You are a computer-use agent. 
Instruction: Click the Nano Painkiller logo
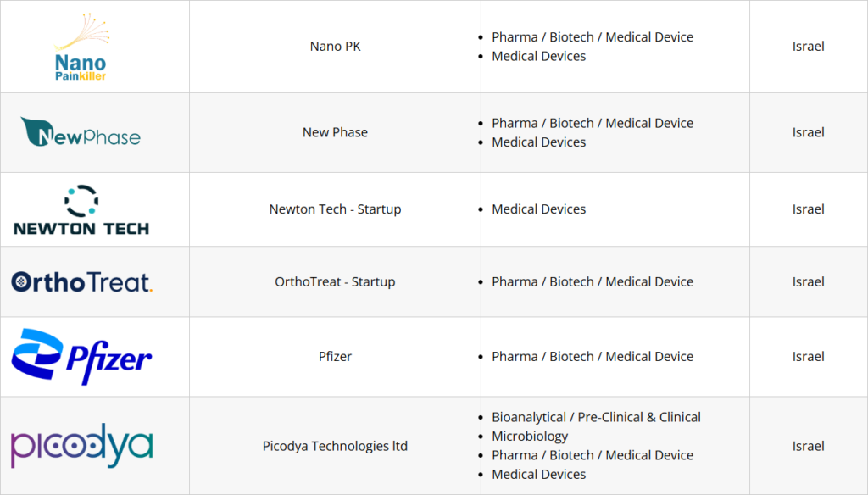point(81,47)
